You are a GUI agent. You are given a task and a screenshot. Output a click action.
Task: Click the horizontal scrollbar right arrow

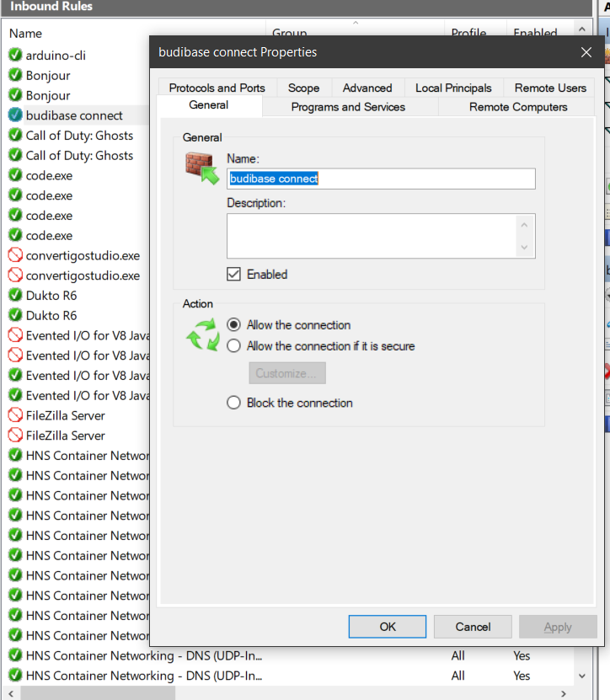tap(564, 694)
